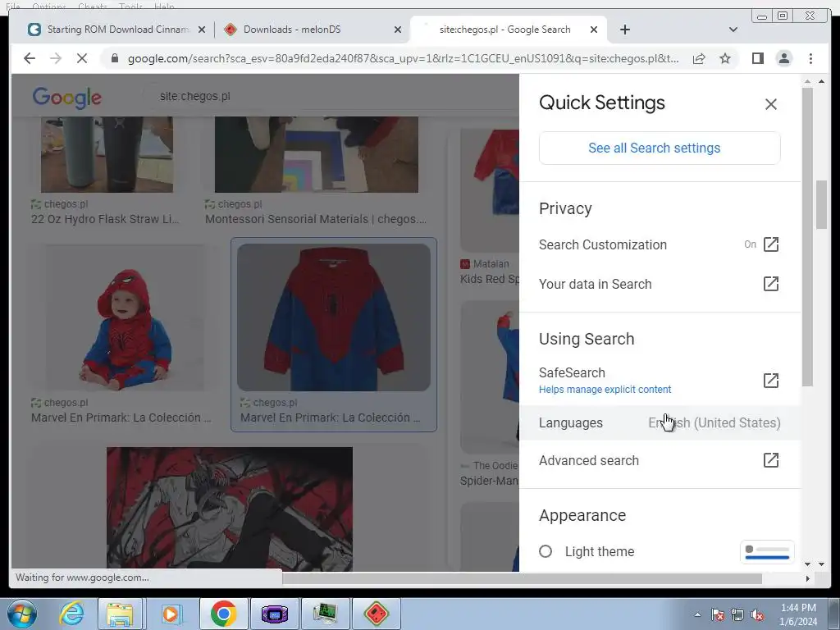Viewport: 840px width, 630px height.
Task: Click Appearance heading text
Action: pos(582,515)
